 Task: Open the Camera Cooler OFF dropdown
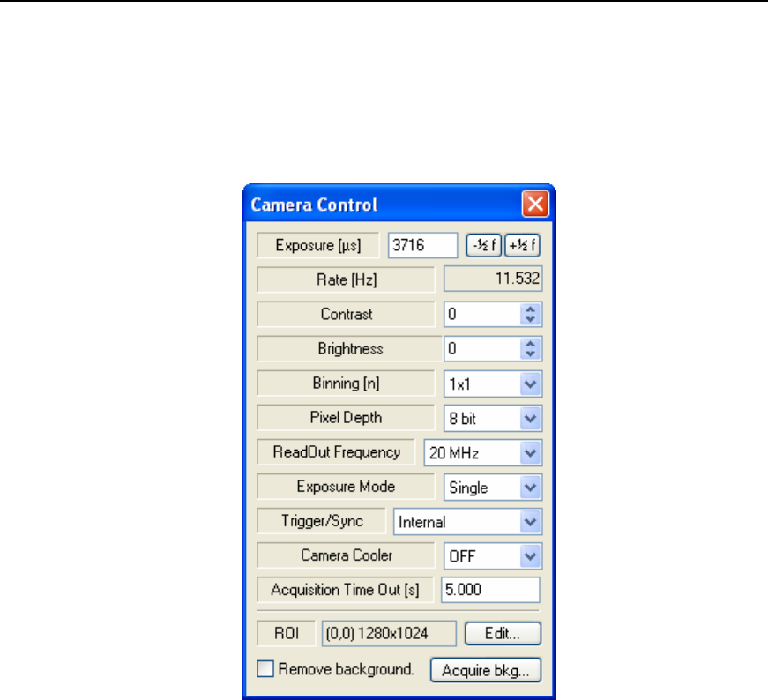[530, 556]
